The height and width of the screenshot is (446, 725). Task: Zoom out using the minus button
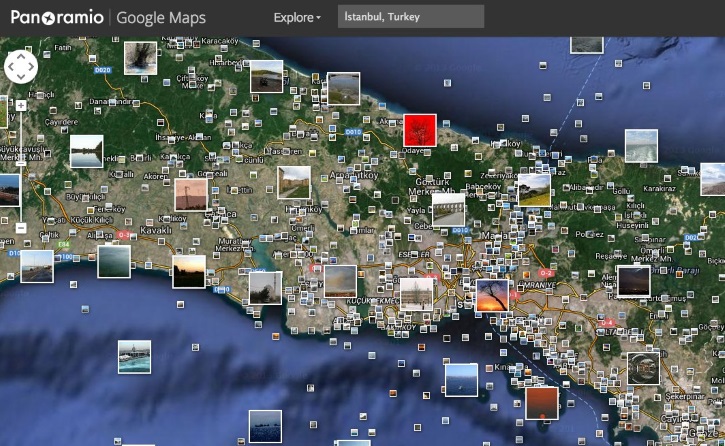[x=21, y=228]
